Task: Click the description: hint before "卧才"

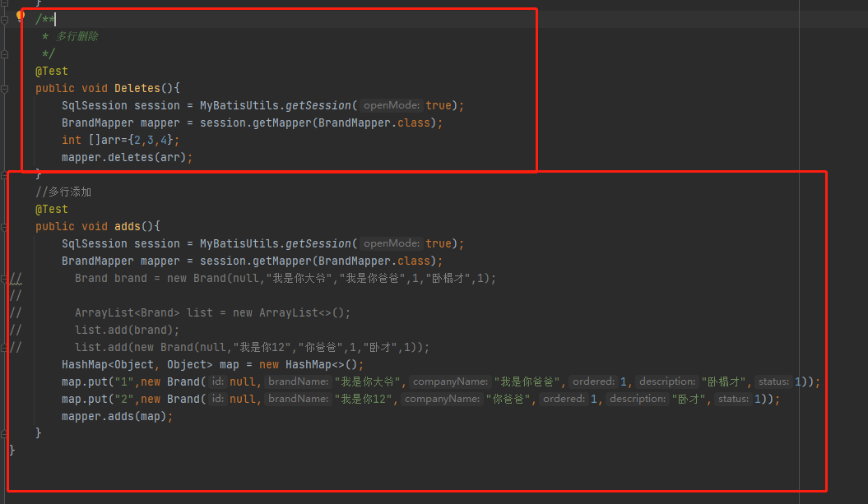Action: tap(638, 399)
